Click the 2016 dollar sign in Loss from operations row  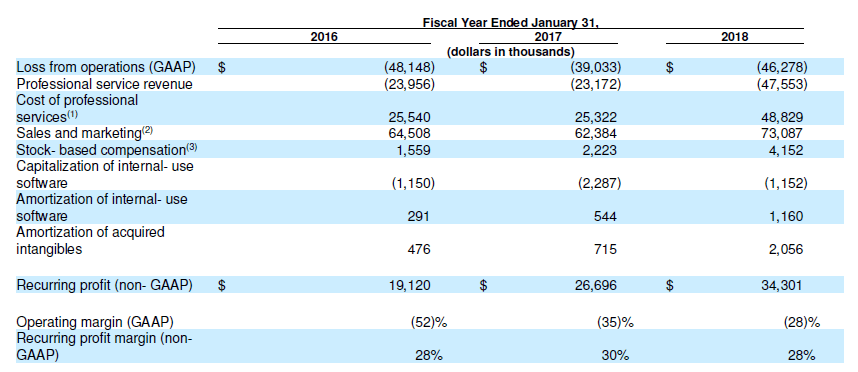tap(222, 68)
